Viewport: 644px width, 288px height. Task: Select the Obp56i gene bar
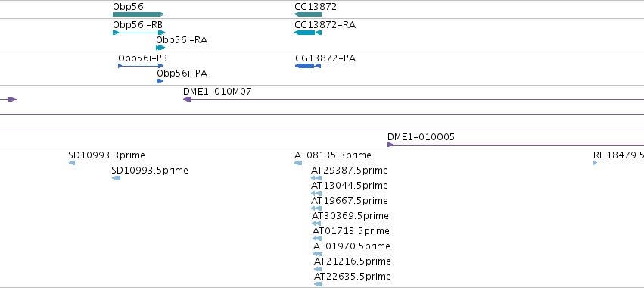point(138,14)
